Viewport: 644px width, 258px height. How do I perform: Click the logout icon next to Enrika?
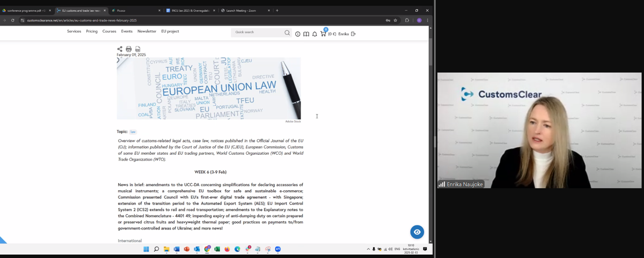click(x=353, y=34)
